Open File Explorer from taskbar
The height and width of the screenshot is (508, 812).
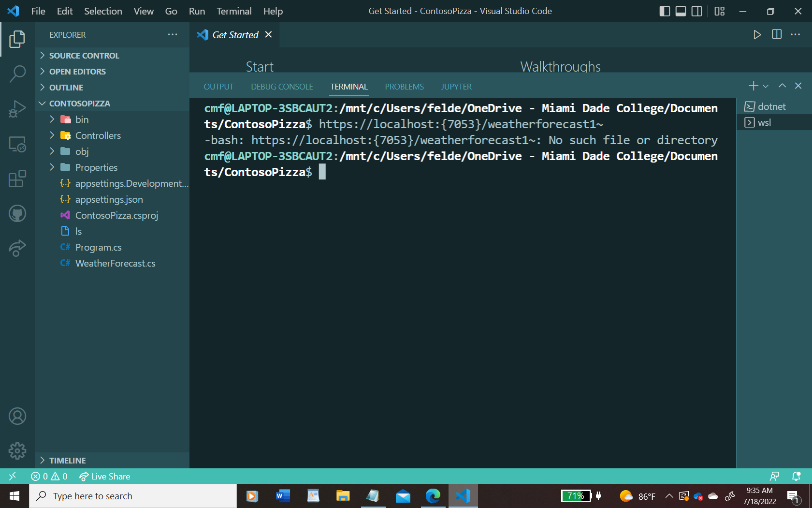[x=343, y=496]
